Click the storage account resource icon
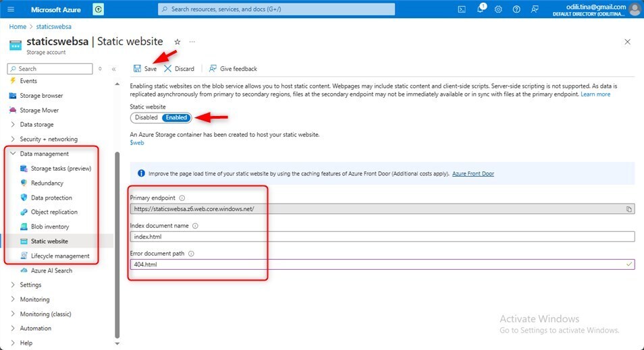 (x=16, y=45)
